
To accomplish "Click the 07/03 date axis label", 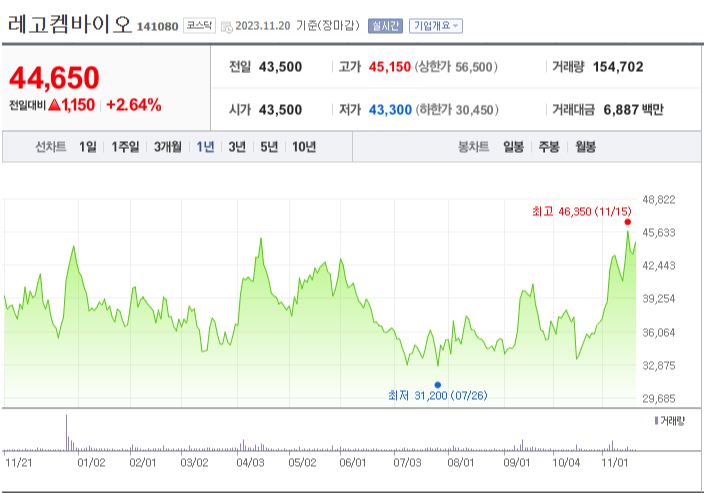I will coord(407,462).
